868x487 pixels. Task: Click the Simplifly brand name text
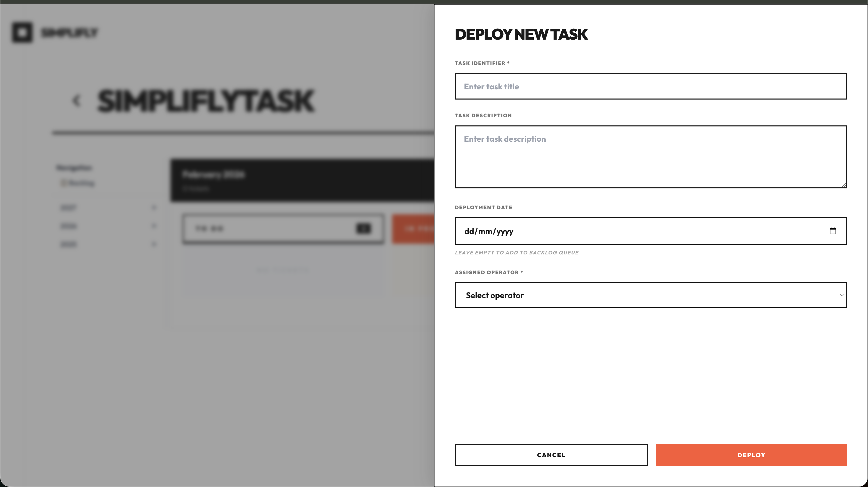pyautogui.click(x=69, y=32)
